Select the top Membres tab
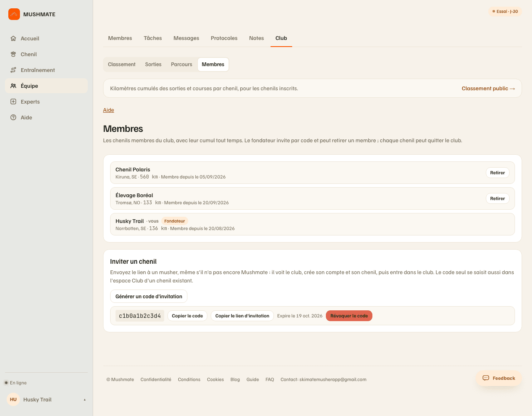 [x=120, y=38]
